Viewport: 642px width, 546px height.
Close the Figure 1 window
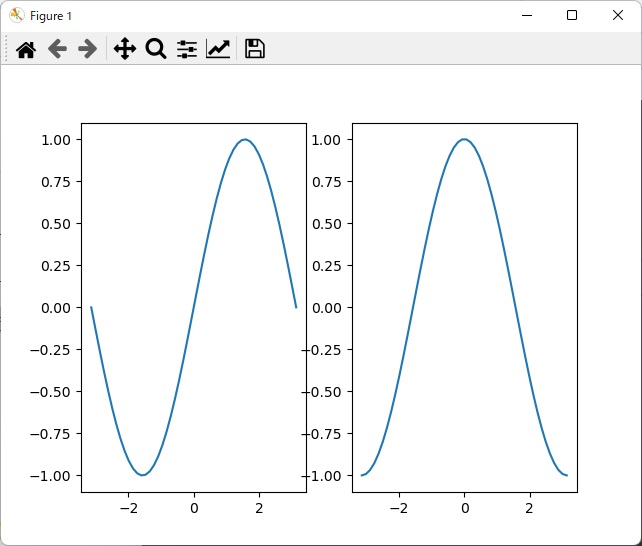pyautogui.click(x=618, y=16)
